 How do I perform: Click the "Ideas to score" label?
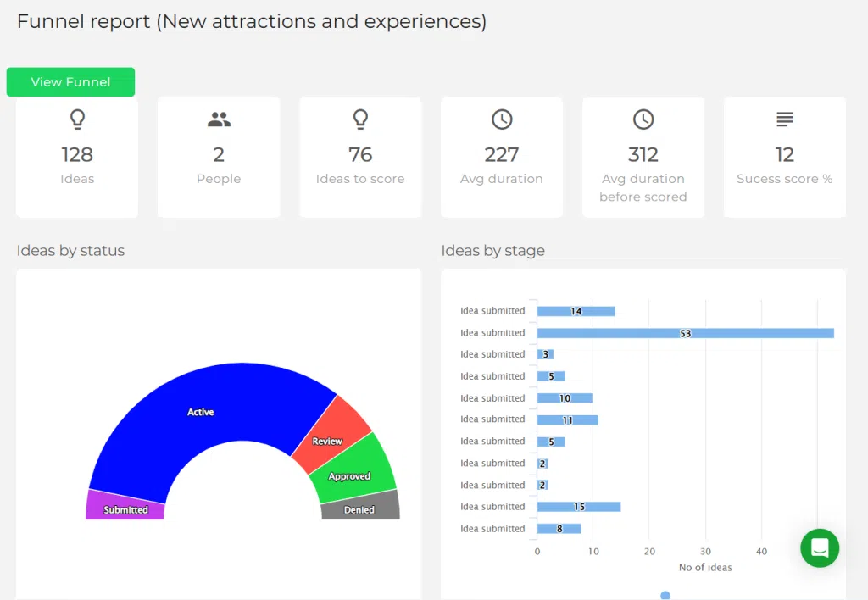pos(360,179)
